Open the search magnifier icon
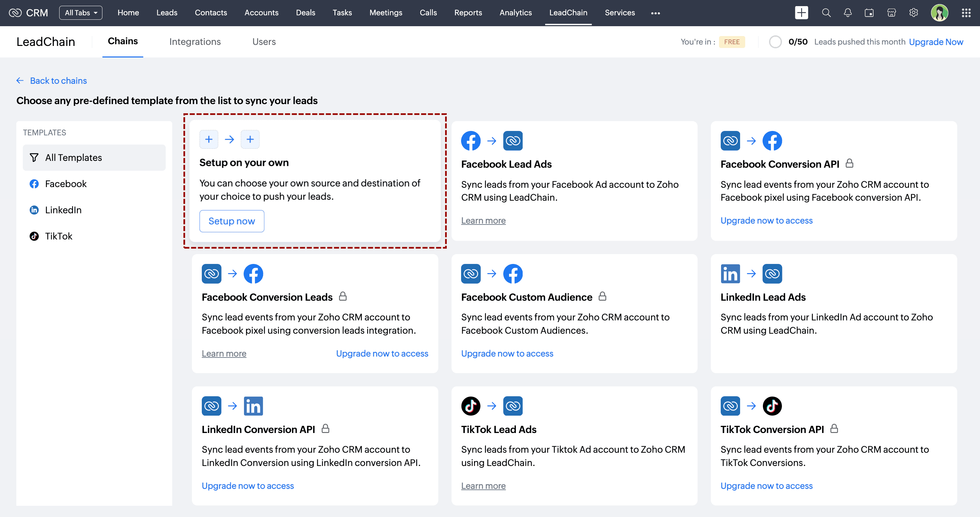This screenshot has width=980, height=517. coord(826,13)
